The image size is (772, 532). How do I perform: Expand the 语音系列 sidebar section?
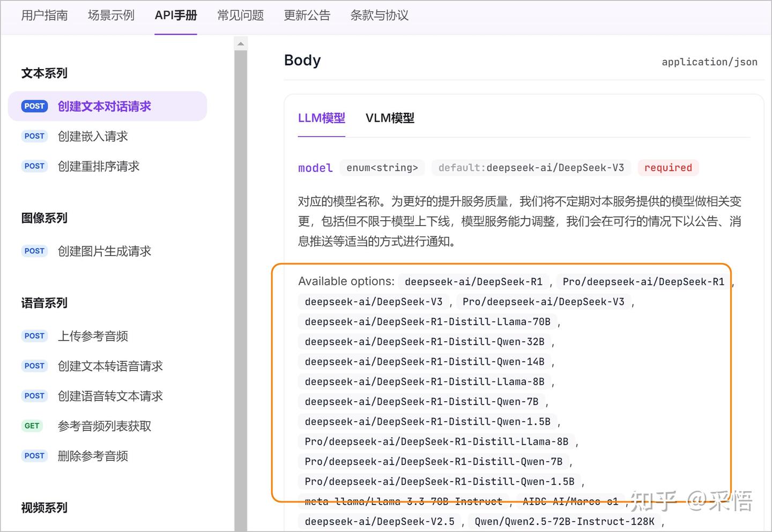point(44,303)
